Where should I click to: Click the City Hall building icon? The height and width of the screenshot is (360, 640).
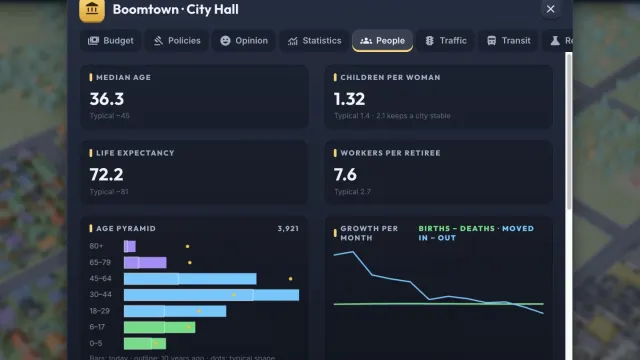click(x=92, y=9)
